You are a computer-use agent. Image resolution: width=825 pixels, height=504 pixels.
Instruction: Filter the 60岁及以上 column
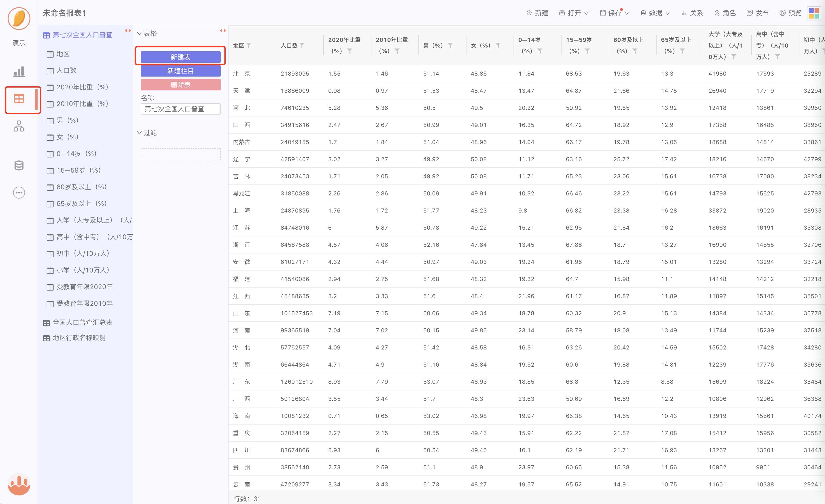[x=635, y=51]
